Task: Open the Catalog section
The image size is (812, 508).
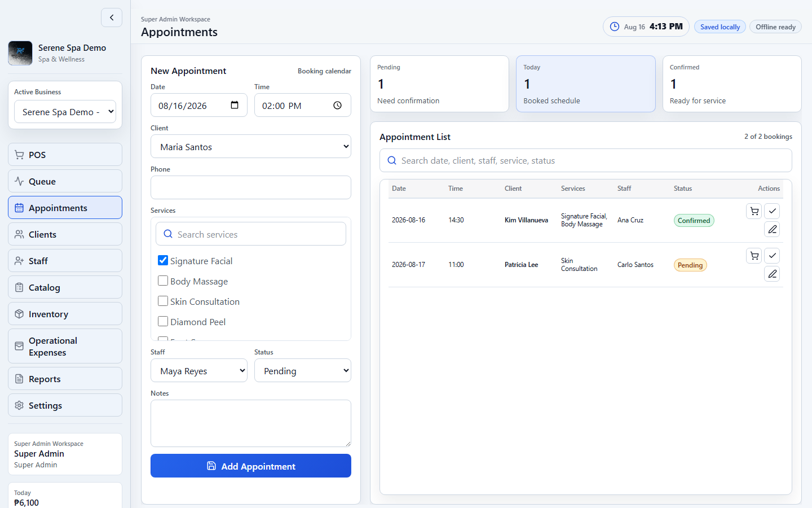Action: pyautogui.click(x=65, y=287)
